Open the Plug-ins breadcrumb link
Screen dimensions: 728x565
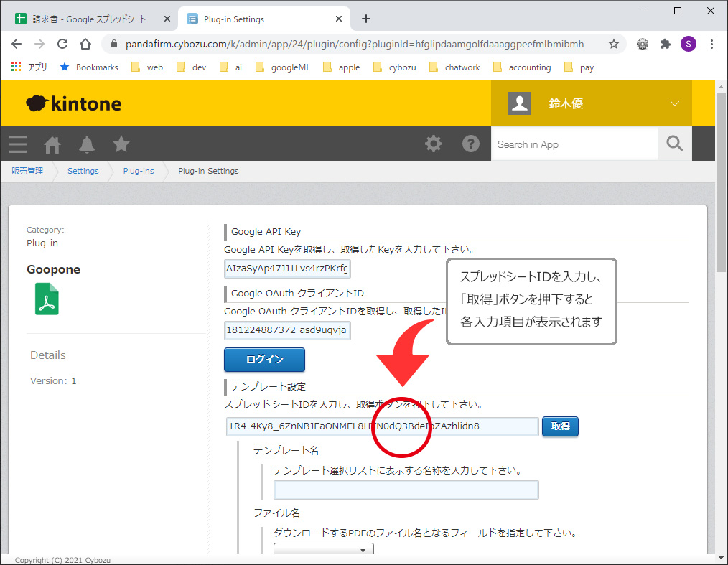(139, 171)
